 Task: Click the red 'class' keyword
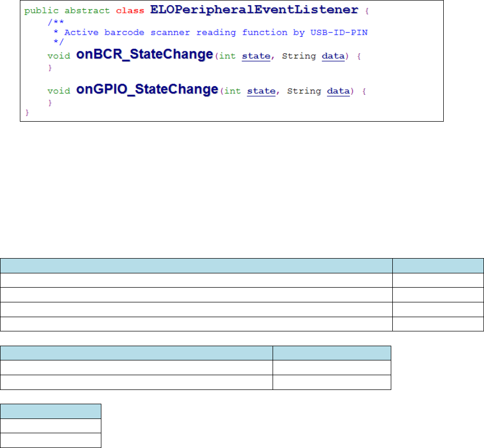[130, 11]
